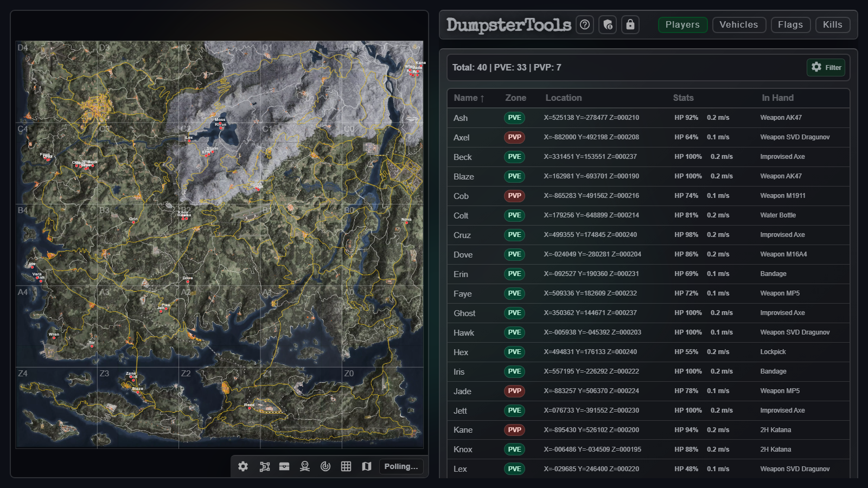Click the Tor player marker on map
This screenshot has width=868, height=488.
pos(91,346)
